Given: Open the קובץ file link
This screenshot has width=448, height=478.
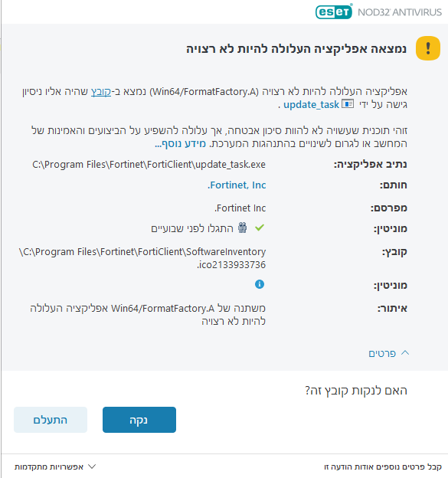Looking at the screenshot, I should click(101, 91).
